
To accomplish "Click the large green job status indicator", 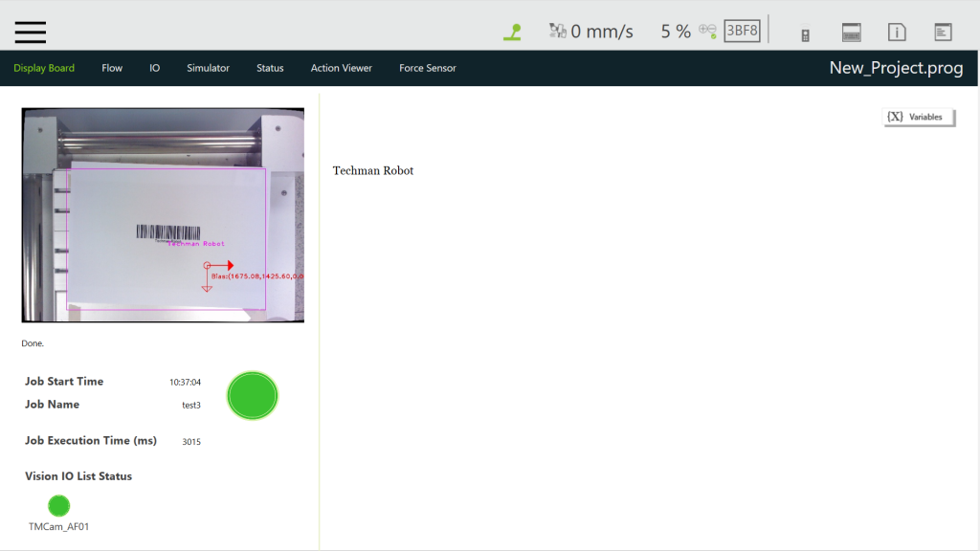I will click(253, 395).
